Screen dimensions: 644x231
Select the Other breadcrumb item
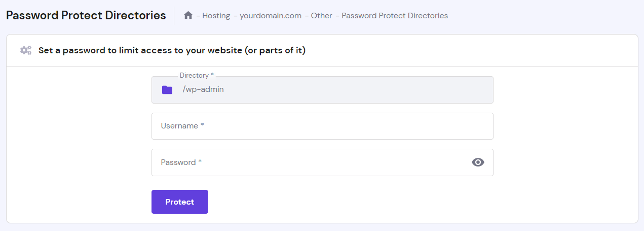click(321, 16)
